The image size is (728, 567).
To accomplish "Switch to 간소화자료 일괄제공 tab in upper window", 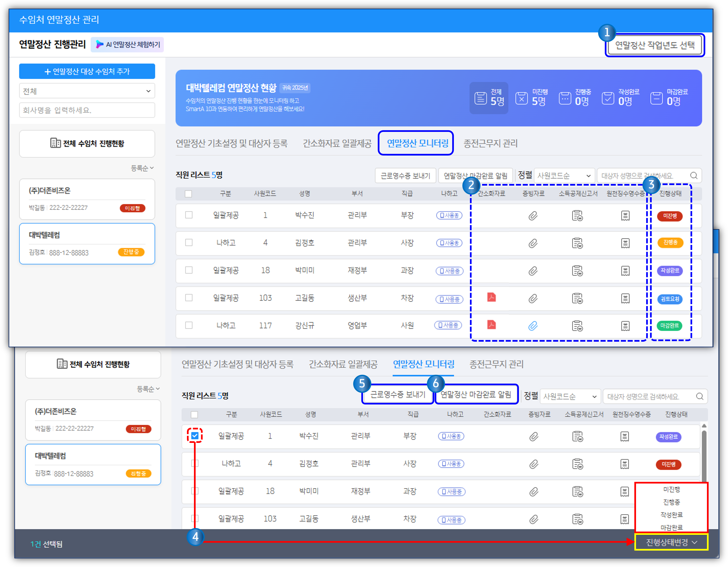I will [x=337, y=143].
